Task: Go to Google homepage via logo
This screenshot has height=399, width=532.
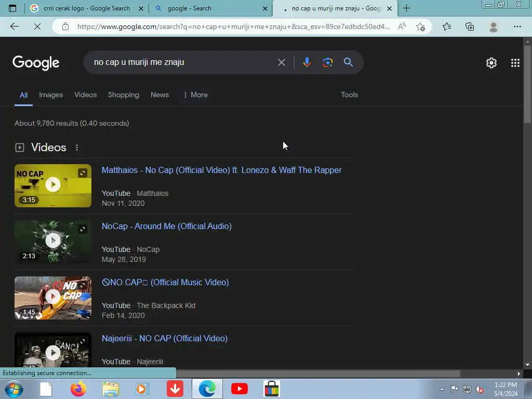Action: pyautogui.click(x=36, y=63)
